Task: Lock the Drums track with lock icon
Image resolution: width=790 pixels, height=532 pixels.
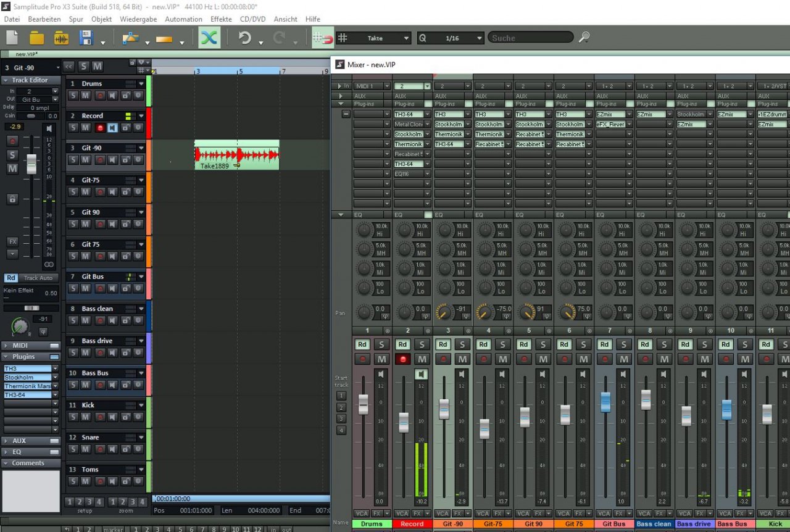Action: pyautogui.click(x=125, y=96)
